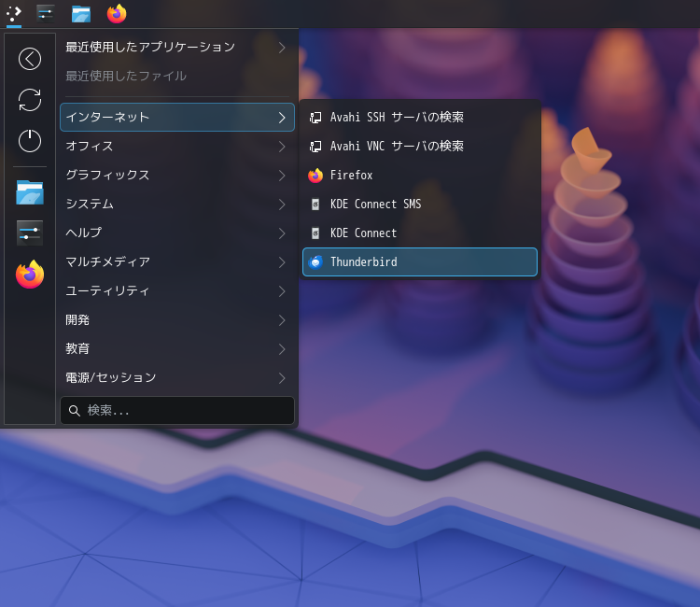Select 教育 menu category

point(177,349)
